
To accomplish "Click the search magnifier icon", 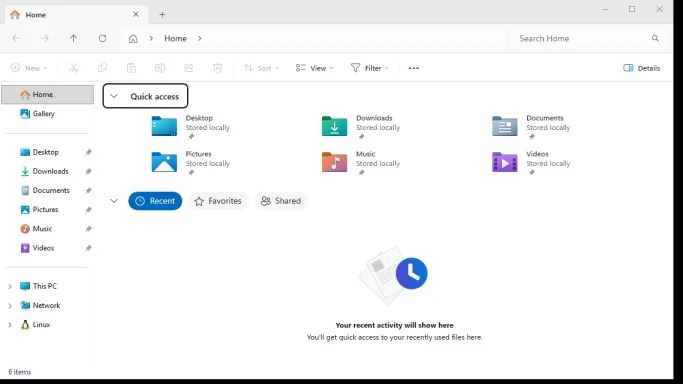I will pyautogui.click(x=655, y=38).
